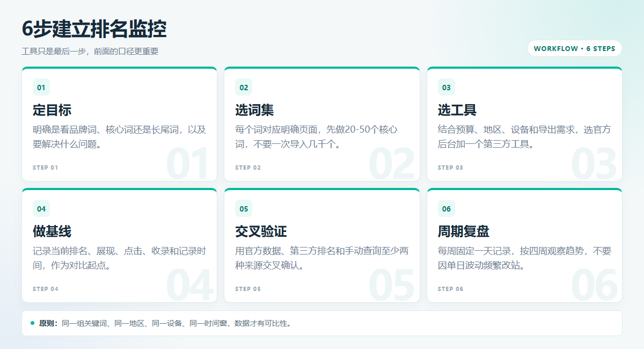Click the 04 number badge
This screenshot has width=644, height=349.
[41, 209]
